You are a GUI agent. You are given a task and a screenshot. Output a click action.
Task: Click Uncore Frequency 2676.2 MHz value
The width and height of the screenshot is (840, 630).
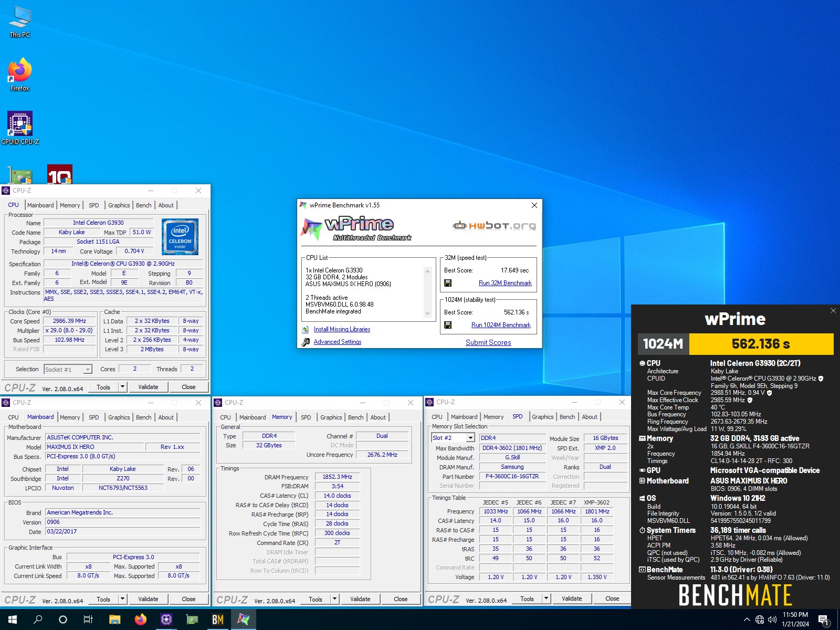click(383, 455)
